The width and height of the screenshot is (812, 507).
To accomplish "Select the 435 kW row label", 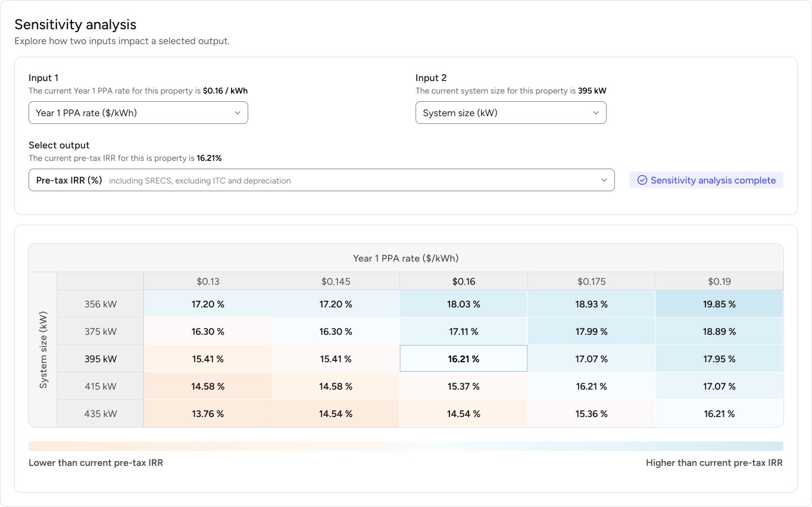I will tap(99, 413).
